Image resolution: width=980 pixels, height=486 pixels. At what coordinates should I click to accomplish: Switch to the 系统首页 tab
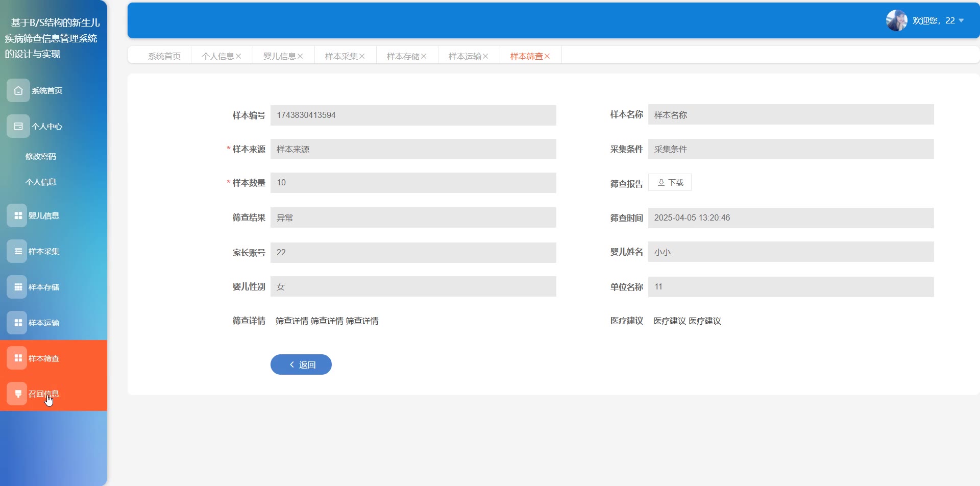tap(164, 56)
